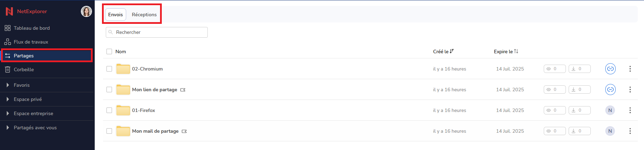Check the box for 02-Chromium
The image size is (644, 150).
[109, 69]
